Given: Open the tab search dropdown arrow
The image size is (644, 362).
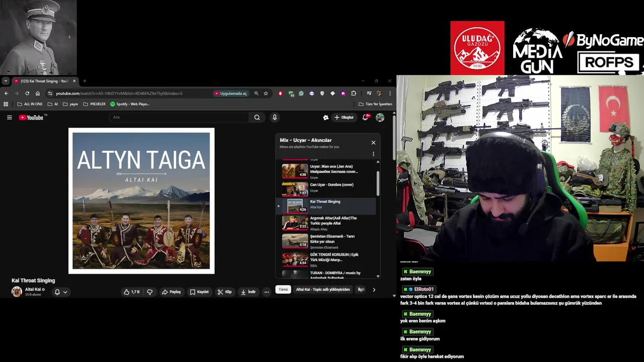Looking at the screenshot, I should (x=5, y=81).
